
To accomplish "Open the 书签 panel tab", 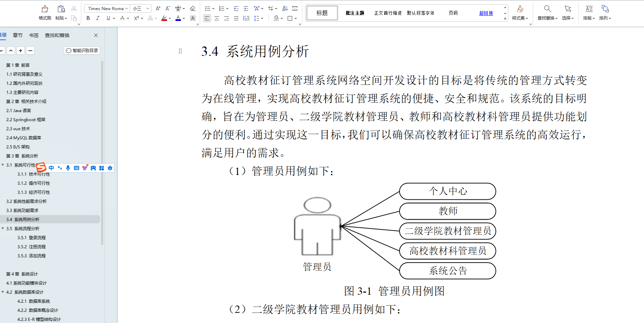I will (x=34, y=35).
